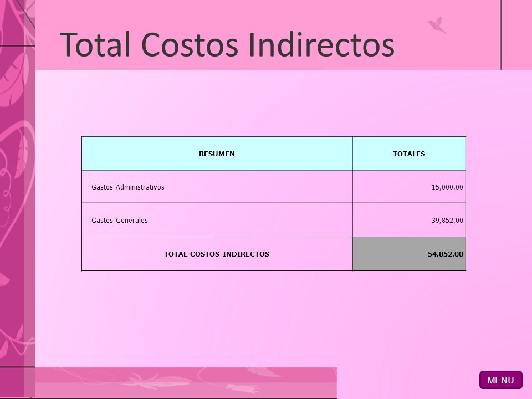Select the 'Gastos Administrativos' cell

217,187
